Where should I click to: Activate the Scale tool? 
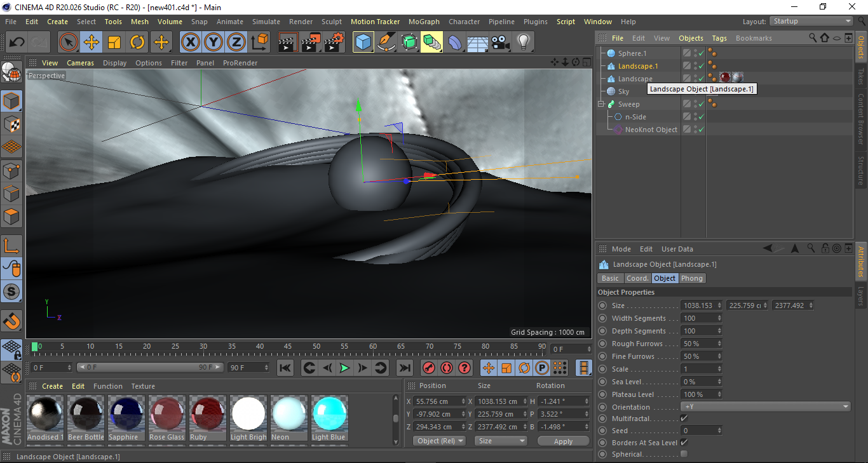114,43
